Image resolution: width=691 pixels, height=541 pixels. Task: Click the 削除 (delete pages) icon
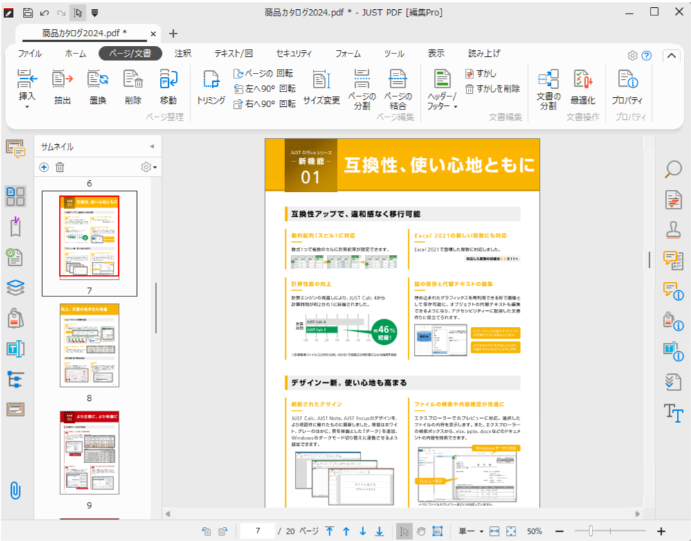133,79
